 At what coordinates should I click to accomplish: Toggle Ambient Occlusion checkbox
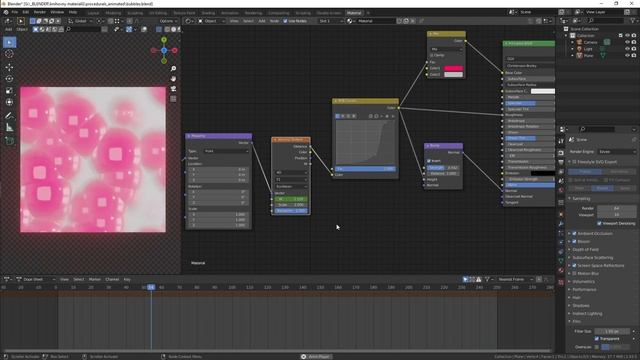574,233
